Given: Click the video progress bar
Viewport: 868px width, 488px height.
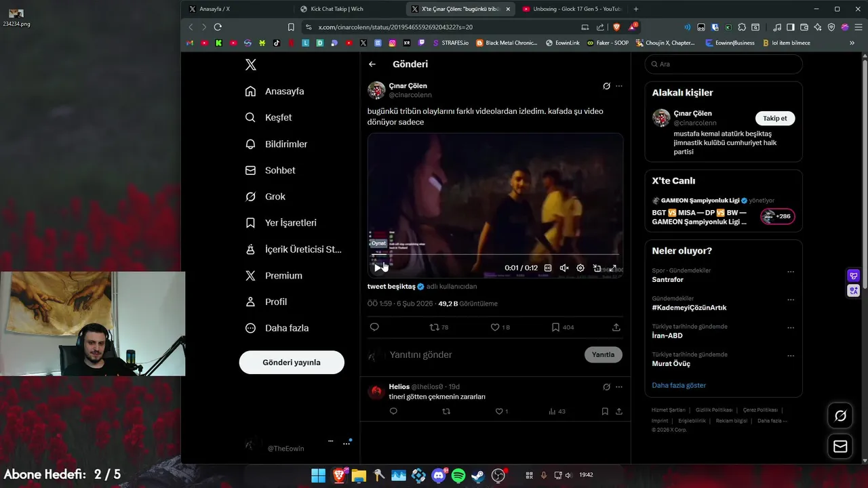Looking at the screenshot, I should tap(495, 254).
